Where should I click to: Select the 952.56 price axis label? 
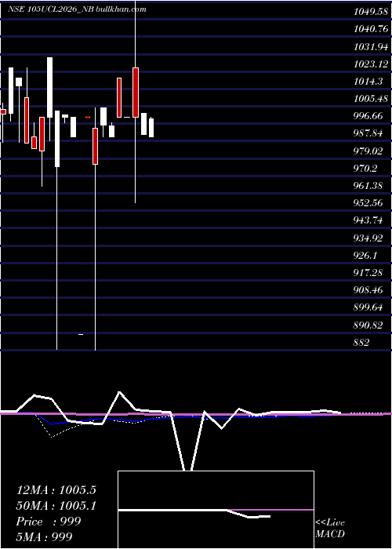[368, 203]
